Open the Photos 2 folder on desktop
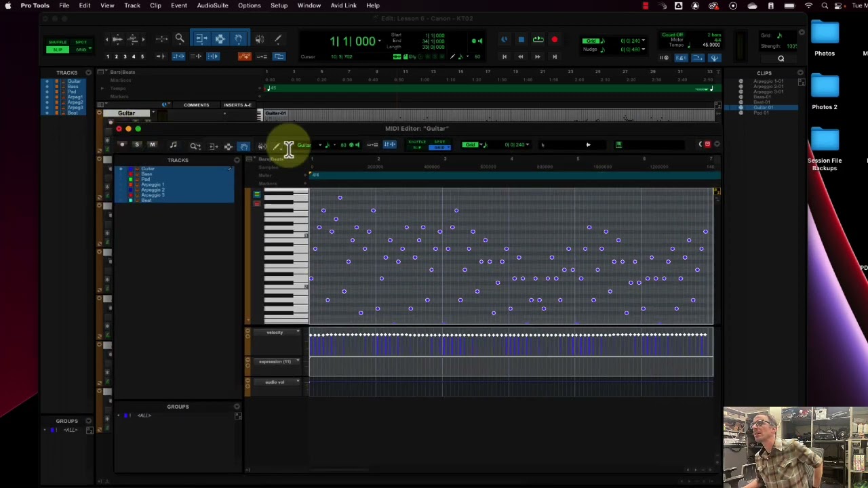 (825, 92)
